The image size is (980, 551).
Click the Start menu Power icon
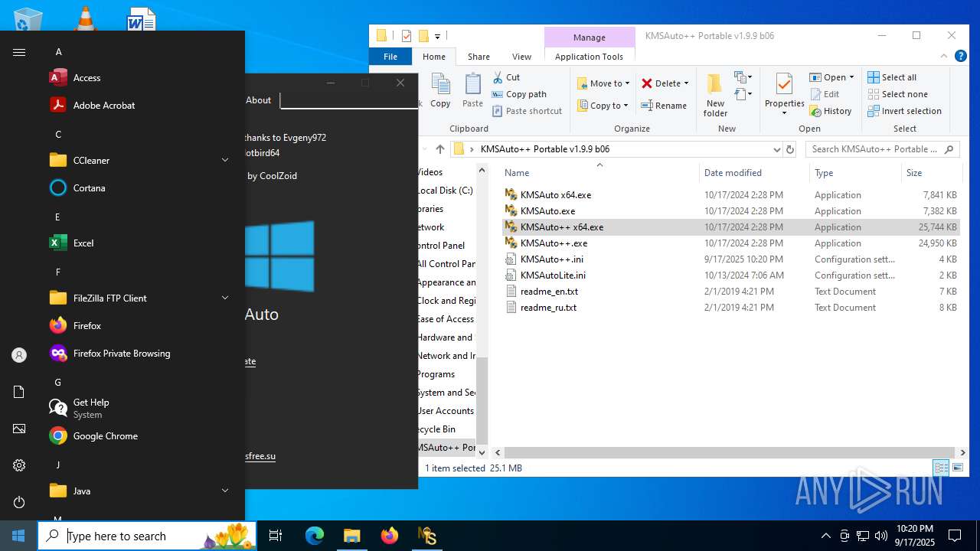click(x=19, y=502)
